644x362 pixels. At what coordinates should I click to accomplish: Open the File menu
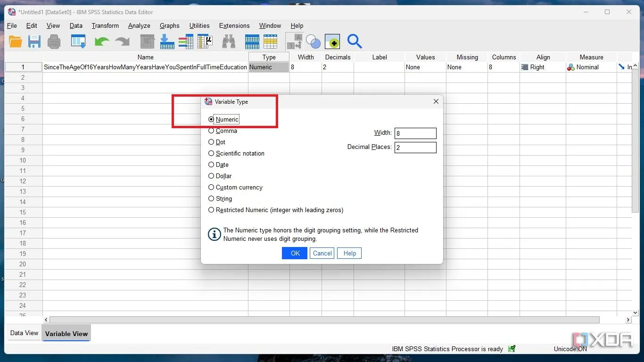[x=12, y=26]
